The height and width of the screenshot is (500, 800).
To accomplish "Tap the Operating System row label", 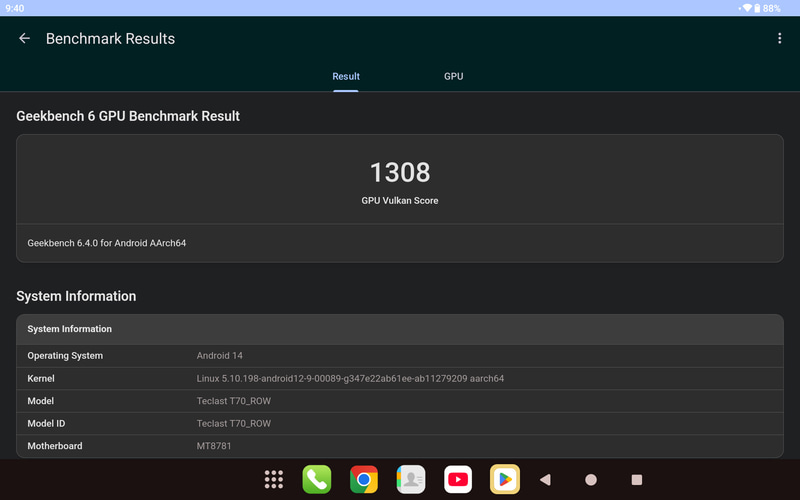I will [65, 356].
